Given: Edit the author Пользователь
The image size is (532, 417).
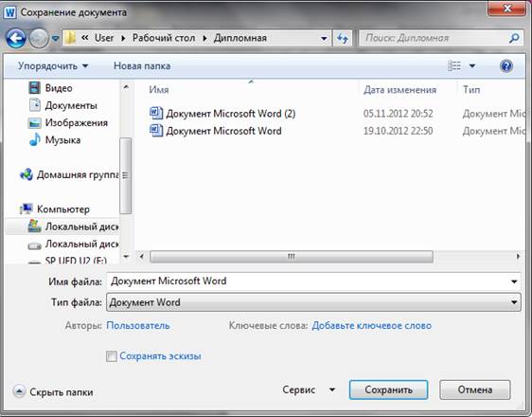Looking at the screenshot, I should click(138, 325).
